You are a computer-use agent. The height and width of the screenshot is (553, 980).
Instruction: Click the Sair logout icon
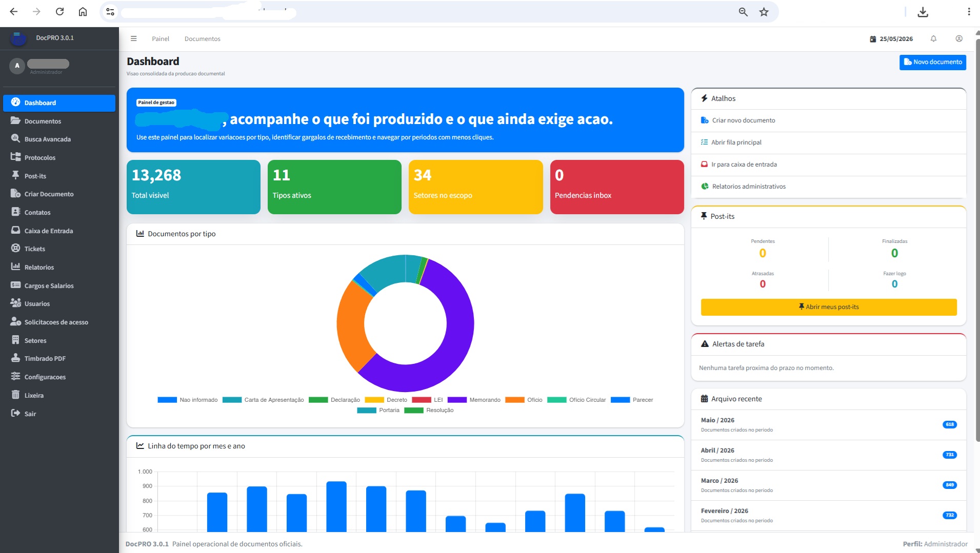[x=15, y=413]
